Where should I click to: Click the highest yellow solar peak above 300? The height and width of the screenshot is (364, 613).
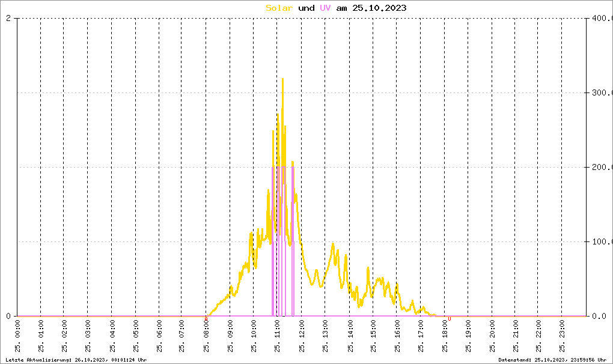coord(282,79)
